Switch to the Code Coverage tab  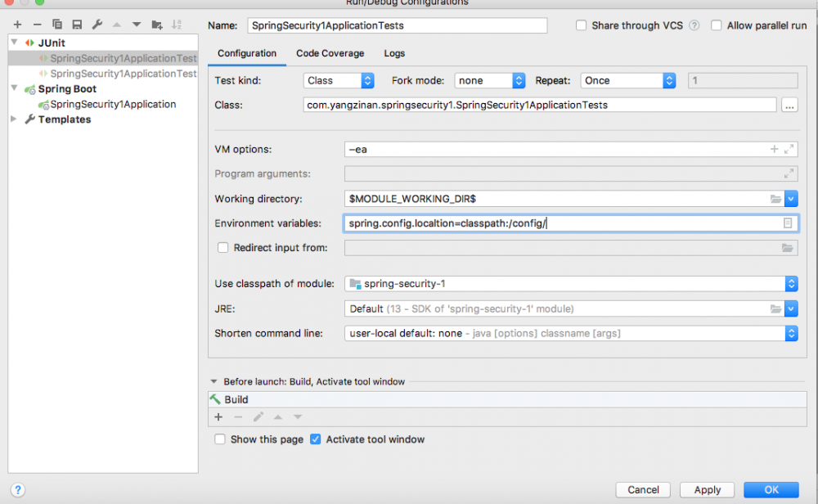tap(330, 53)
